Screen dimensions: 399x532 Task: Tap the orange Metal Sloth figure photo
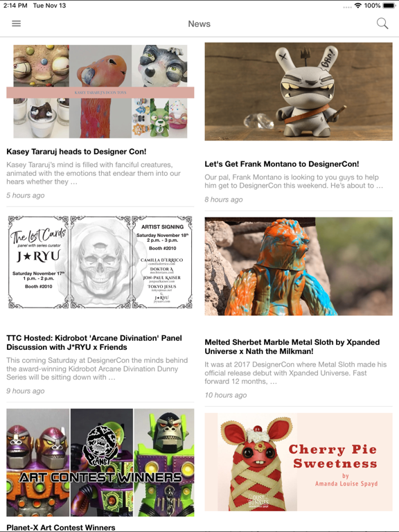coord(299,266)
